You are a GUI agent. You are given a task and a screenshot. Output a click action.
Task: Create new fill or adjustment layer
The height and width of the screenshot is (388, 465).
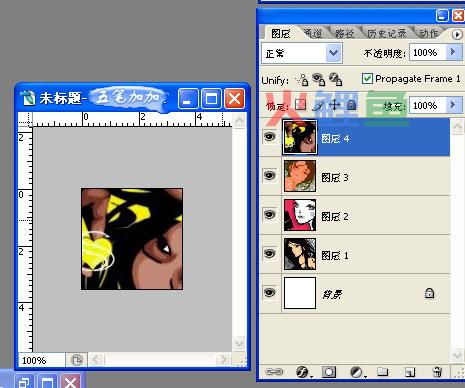point(357,372)
